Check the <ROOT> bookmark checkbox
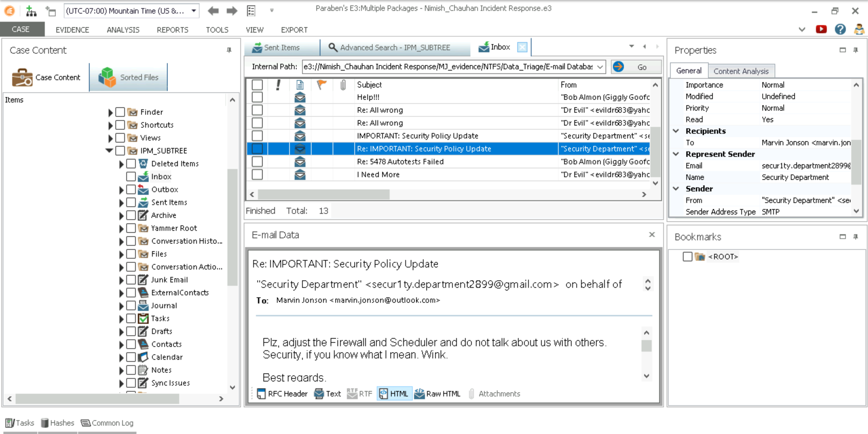The width and height of the screenshot is (868, 434). (687, 256)
